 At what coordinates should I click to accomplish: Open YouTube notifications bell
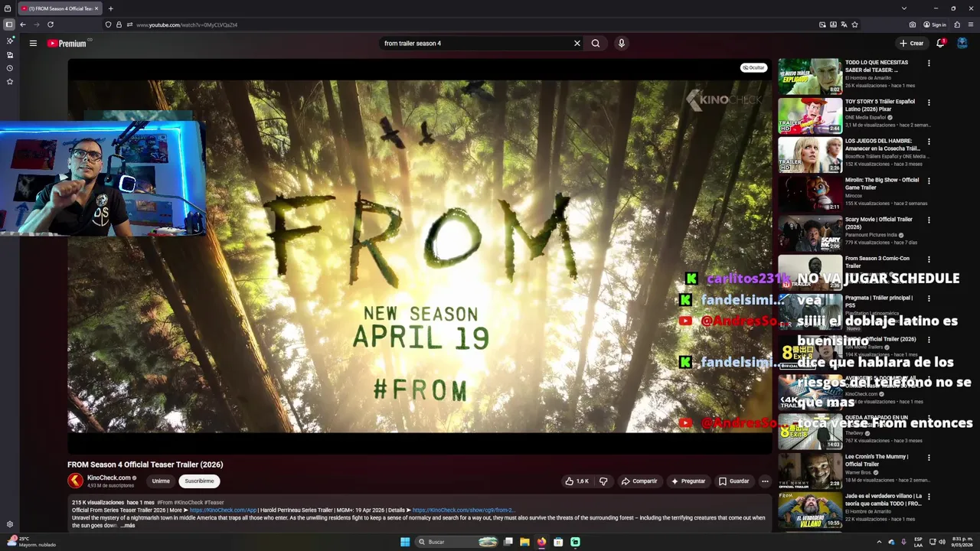(x=941, y=44)
